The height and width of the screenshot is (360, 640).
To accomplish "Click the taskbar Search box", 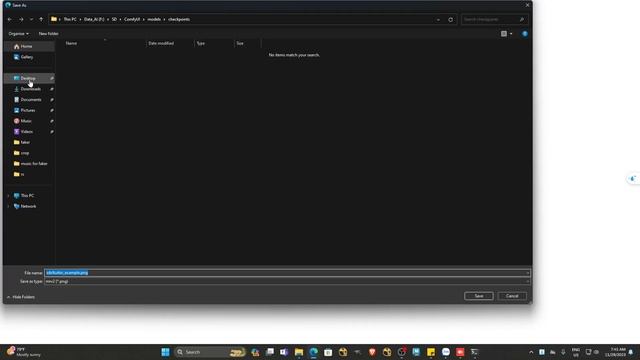I will pyautogui.click(x=210, y=352).
